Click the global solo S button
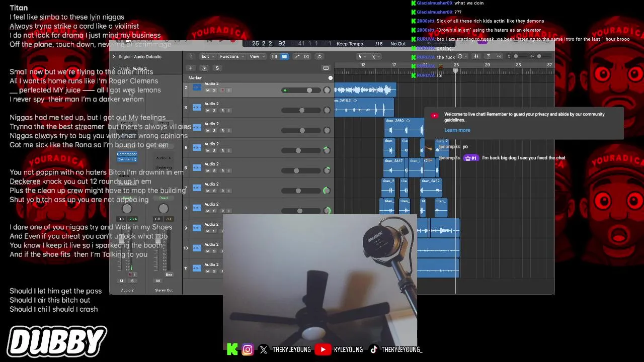This screenshot has width=644, height=362. [217, 68]
